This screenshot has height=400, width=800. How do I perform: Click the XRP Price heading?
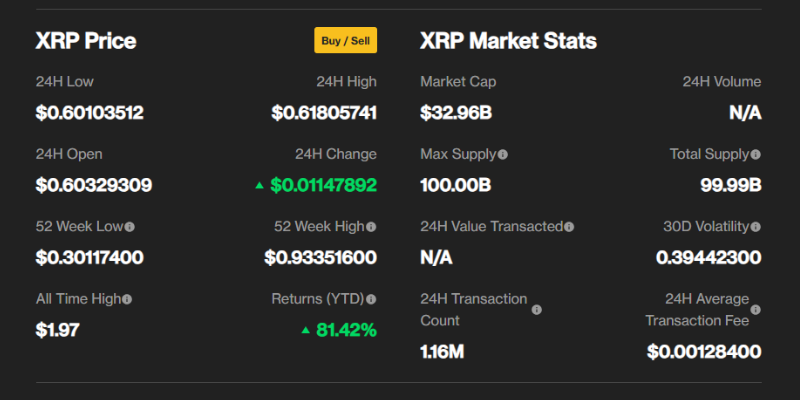click(x=86, y=41)
